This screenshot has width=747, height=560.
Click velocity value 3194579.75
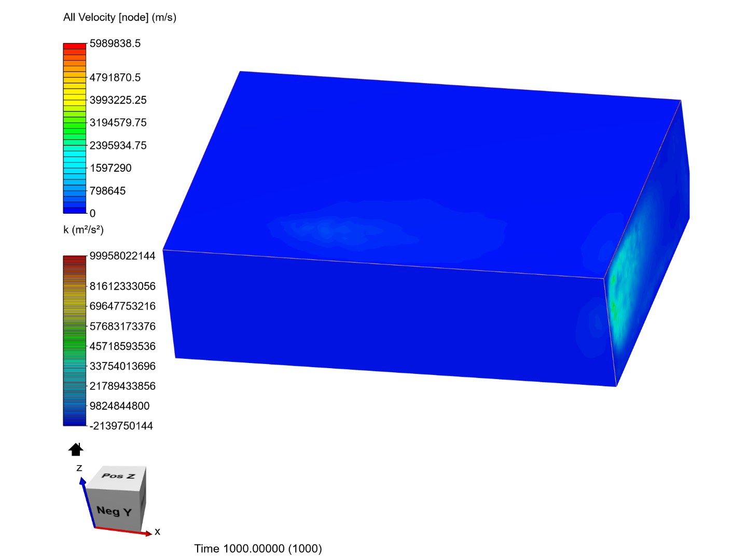click(x=118, y=123)
